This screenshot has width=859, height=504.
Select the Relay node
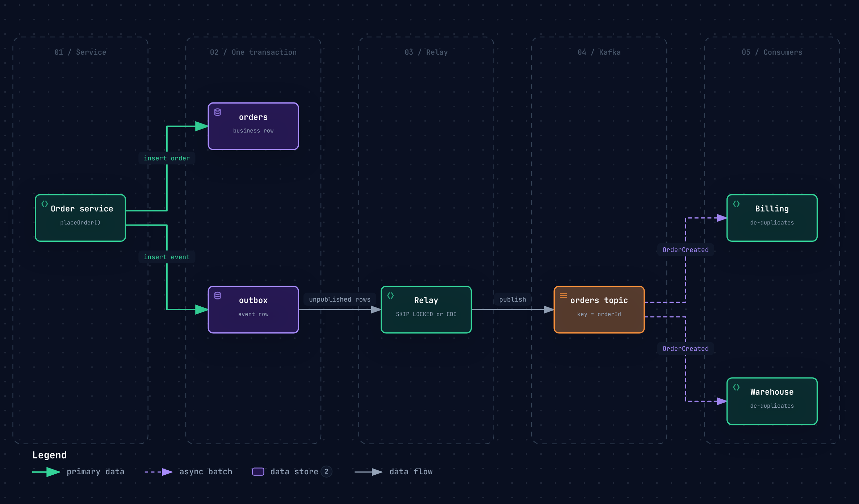[x=426, y=310]
